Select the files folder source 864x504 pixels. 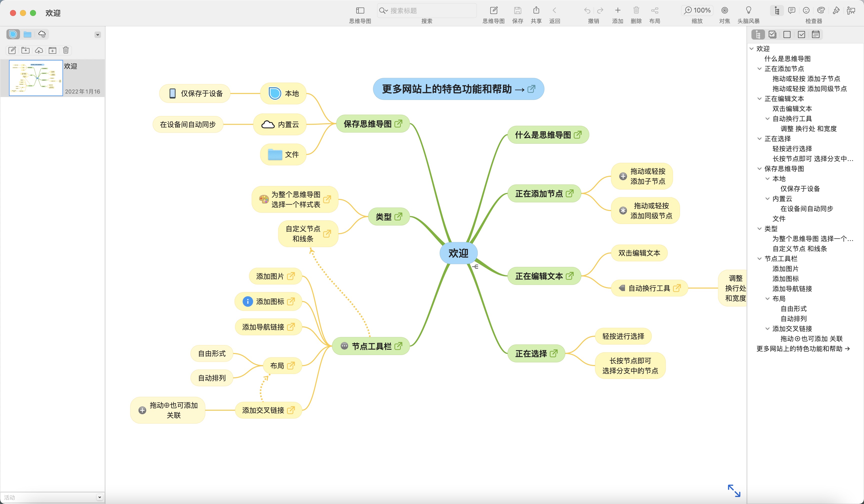pos(27,34)
